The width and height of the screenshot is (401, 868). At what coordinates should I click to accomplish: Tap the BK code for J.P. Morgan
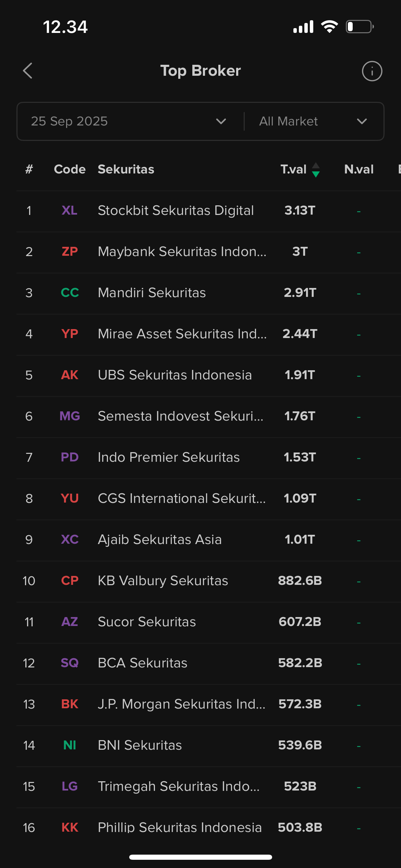click(x=70, y=704)
